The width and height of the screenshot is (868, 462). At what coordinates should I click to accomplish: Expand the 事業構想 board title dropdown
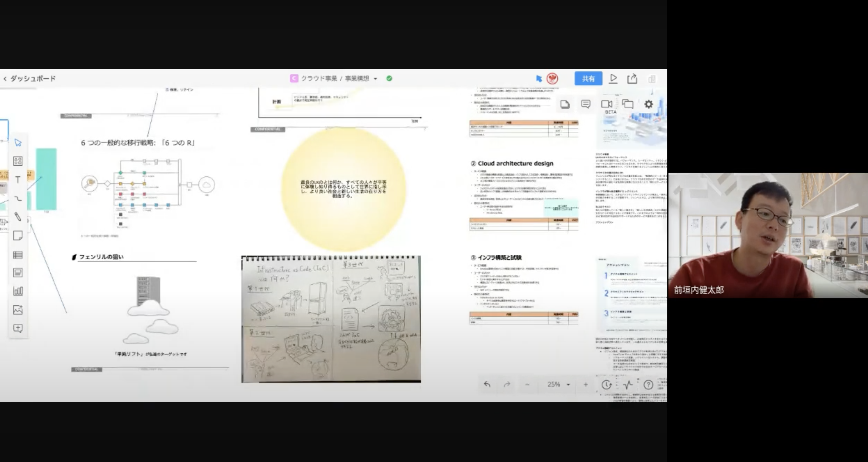click(x=375, y=79)
